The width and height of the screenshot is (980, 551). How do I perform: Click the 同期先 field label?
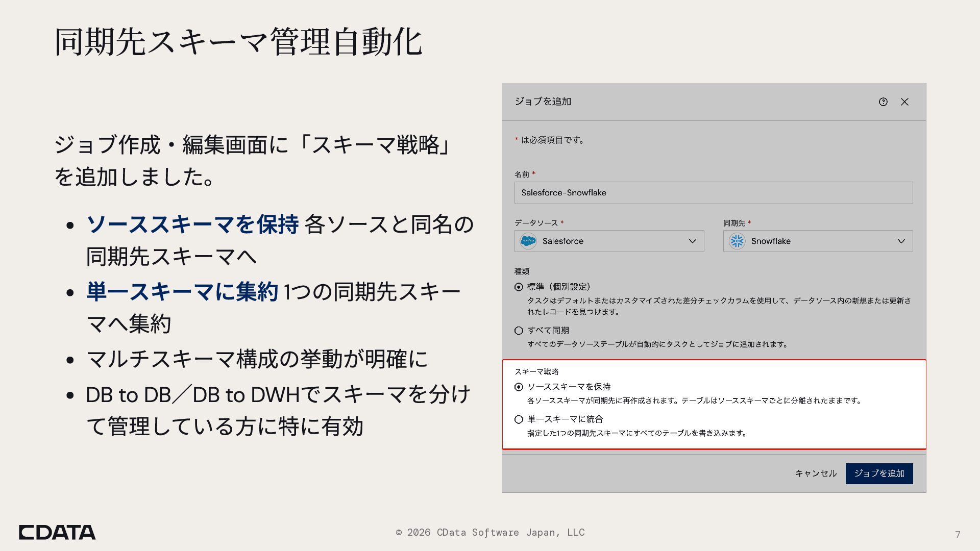click(x=734, y=223)
